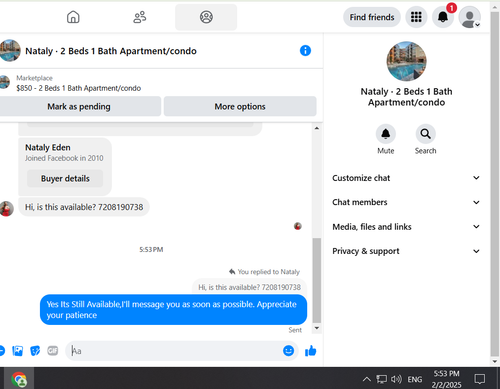Click the side panel listing photo

point(406,61)
